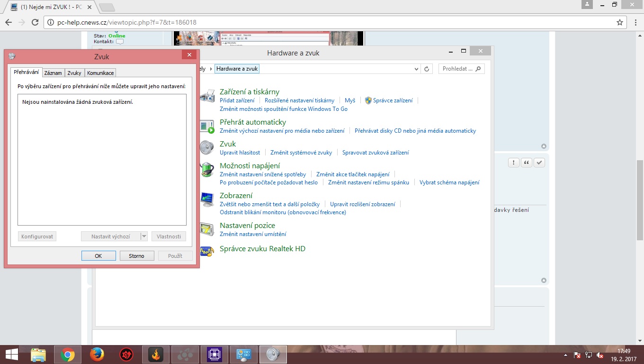
Task: Open Firefox from the taskbar
Action: tap(97, 354)
